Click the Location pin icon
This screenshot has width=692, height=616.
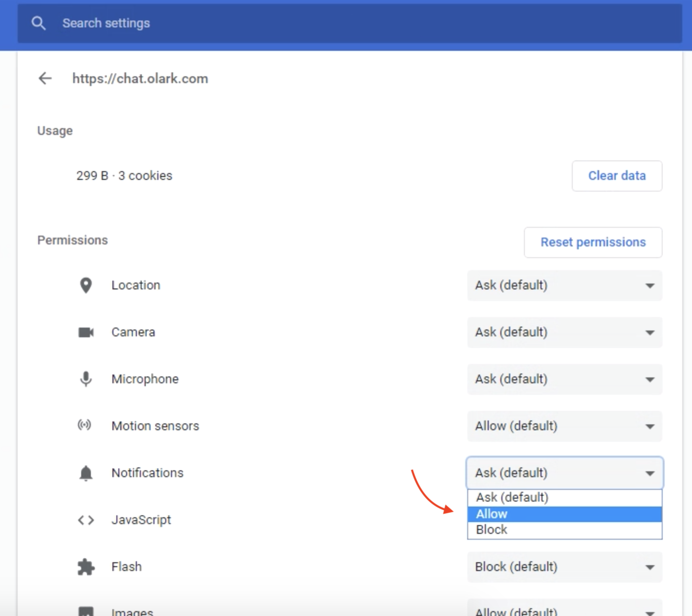click(86, 286)
